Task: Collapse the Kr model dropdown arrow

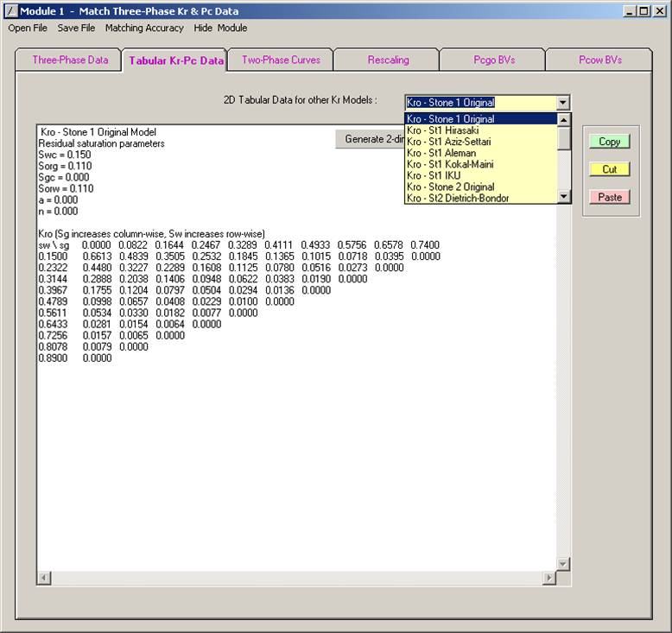Action: coord(563,102)
